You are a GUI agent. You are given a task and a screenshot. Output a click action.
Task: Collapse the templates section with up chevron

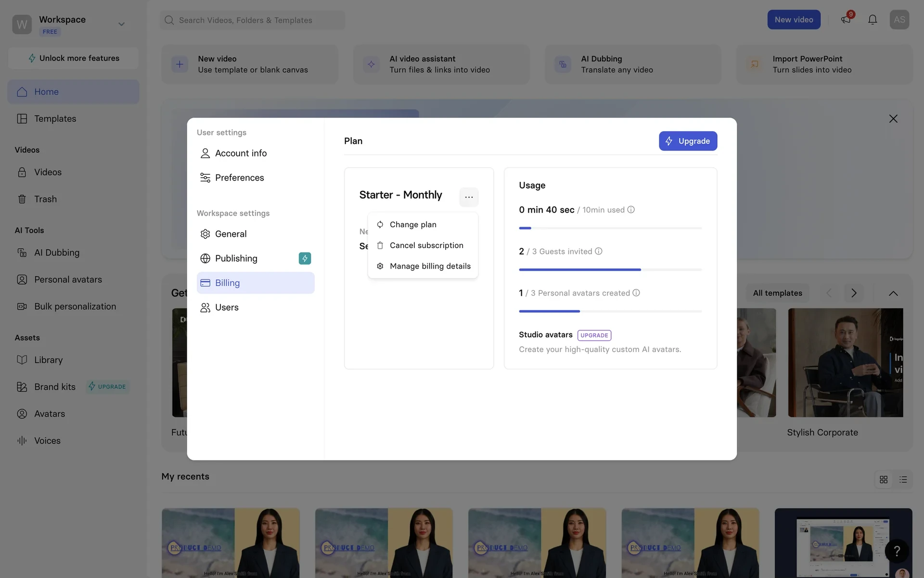pyautogui.click(x=893, y=293)
